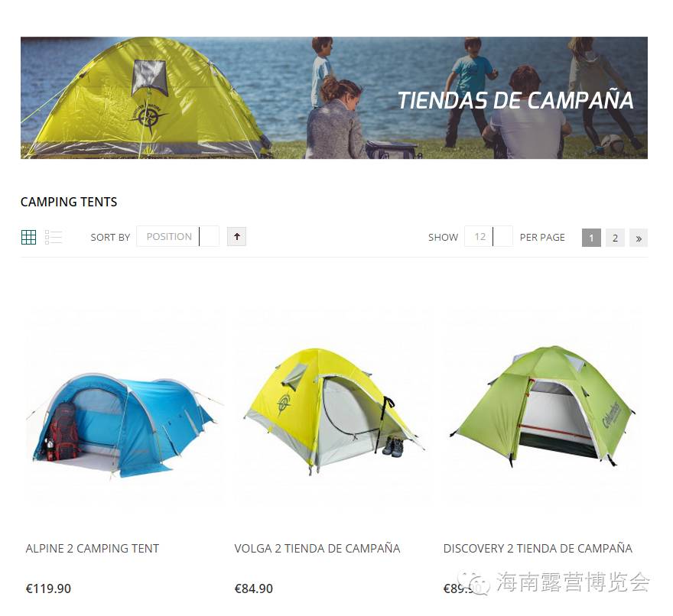
Task: View the yellow Volga 2 tent image
Action: [334, 411]
